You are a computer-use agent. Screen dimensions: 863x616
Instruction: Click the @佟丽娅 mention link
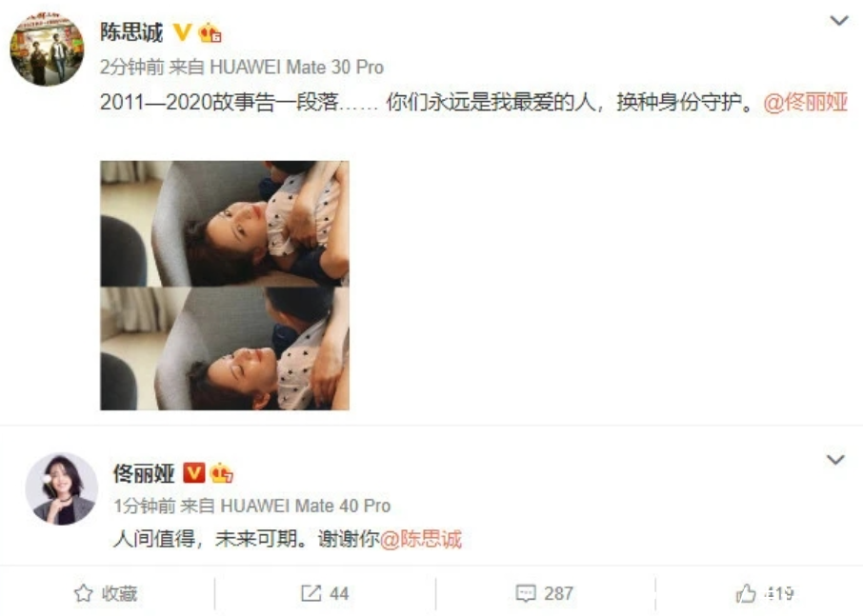point(805,102)
